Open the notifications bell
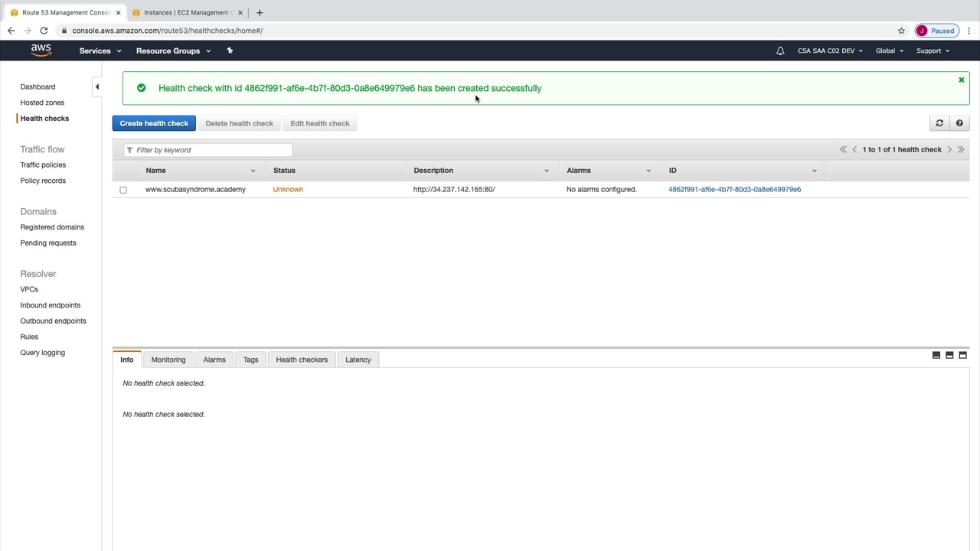 [x=780, y=51]
